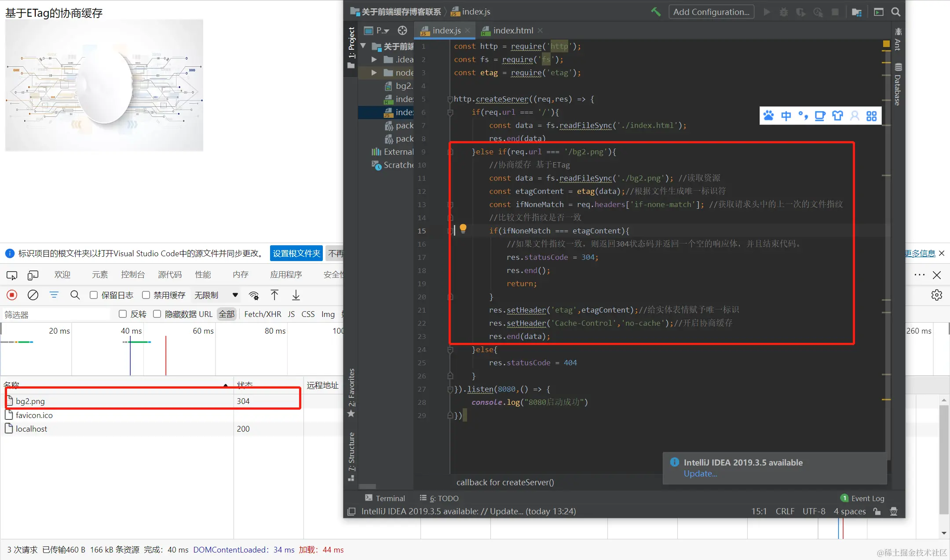Click the network list vertical scrollbar

944,459
